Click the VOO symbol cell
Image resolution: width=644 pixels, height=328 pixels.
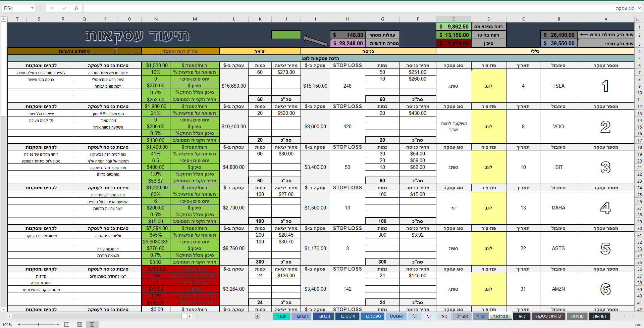tap(558, 127)
